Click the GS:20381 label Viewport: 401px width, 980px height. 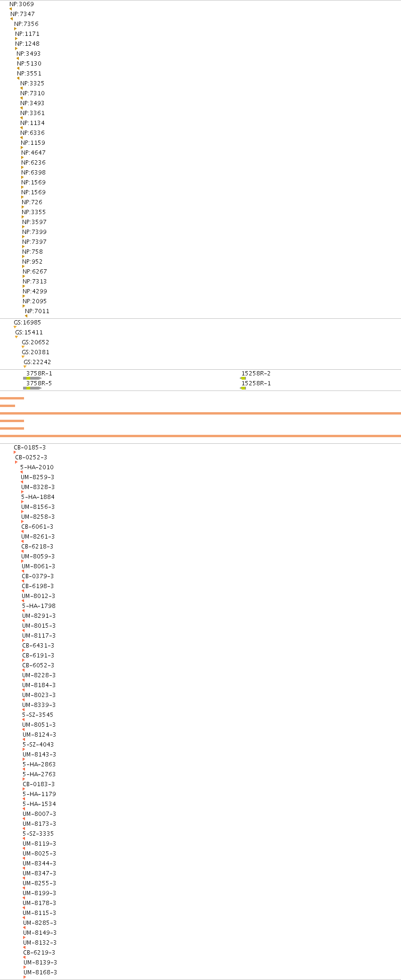click(35, 352)
